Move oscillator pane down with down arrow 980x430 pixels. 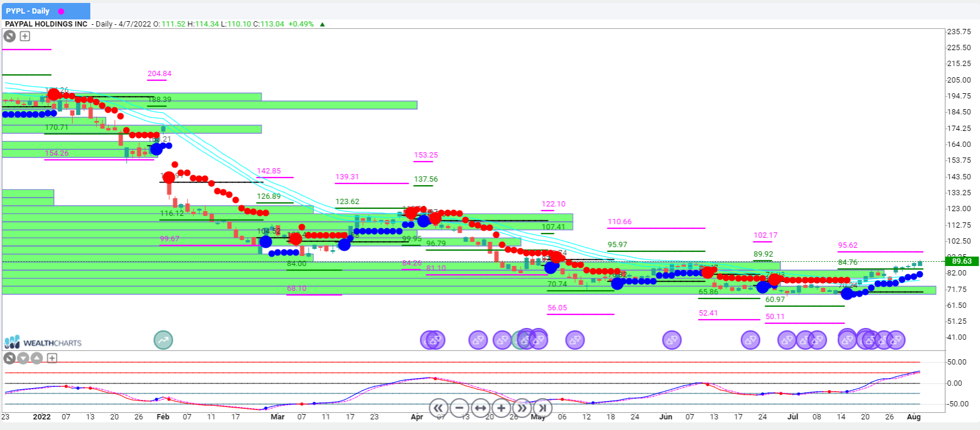(x=23, y=358)
